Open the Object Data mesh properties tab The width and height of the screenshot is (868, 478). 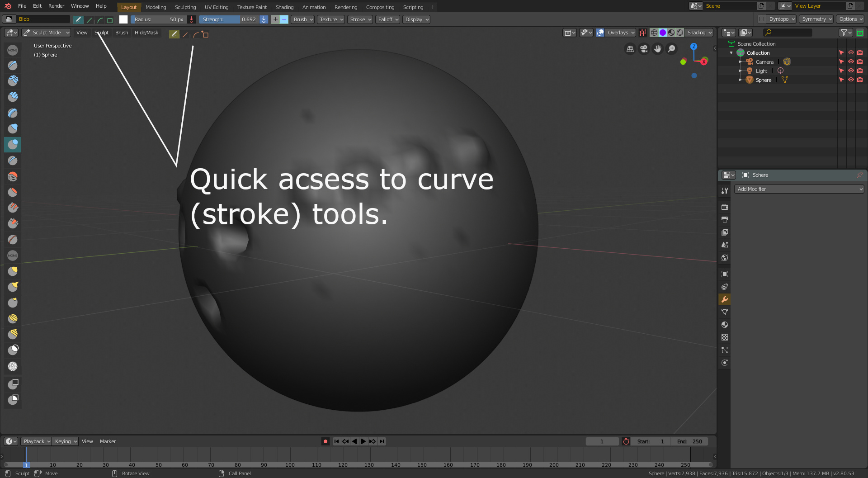pos(725,312)
